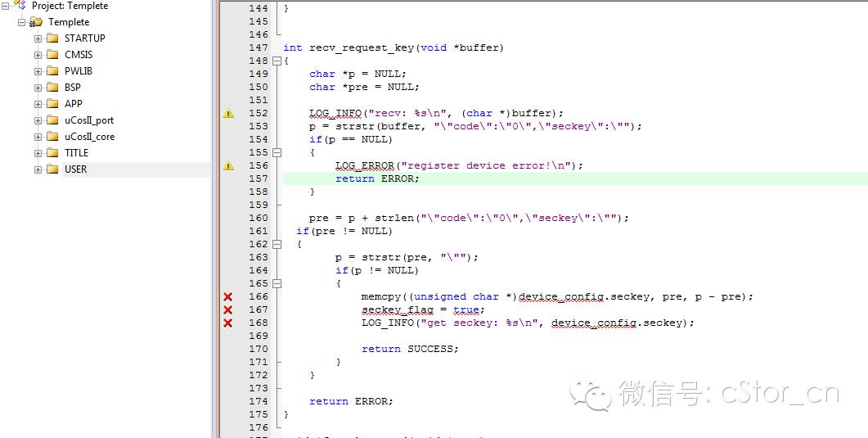This screenshot has height=438, width=868.
Task: Select USER group label in tree
Action: (x=75, y=169)
